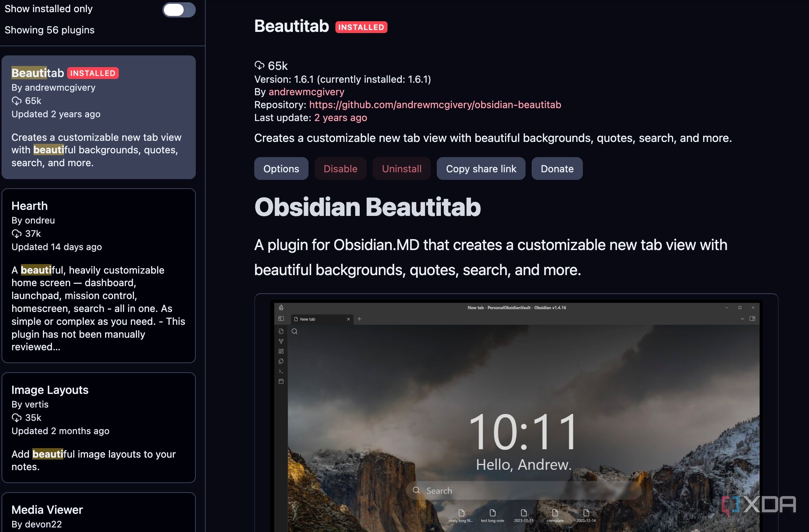Click the download icon beside 65k in plugin details
This screenshot has width=809, height=532.
(260, 66)
